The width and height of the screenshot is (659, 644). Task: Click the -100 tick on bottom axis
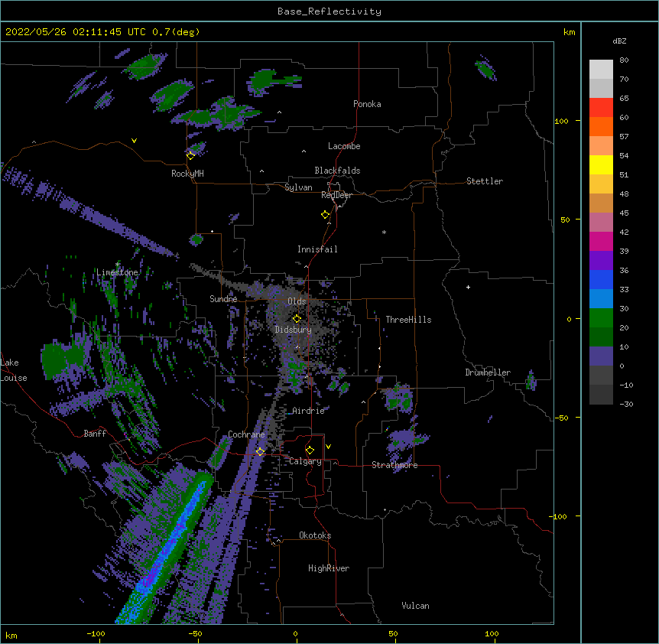pyautogui.click(x=96, y=633)
